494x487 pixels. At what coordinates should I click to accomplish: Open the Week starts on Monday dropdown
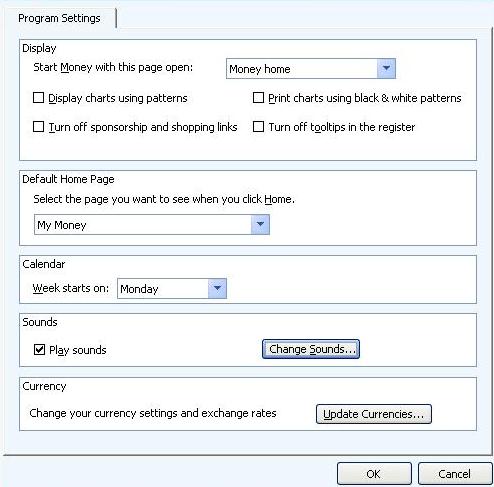click(172, 289)
